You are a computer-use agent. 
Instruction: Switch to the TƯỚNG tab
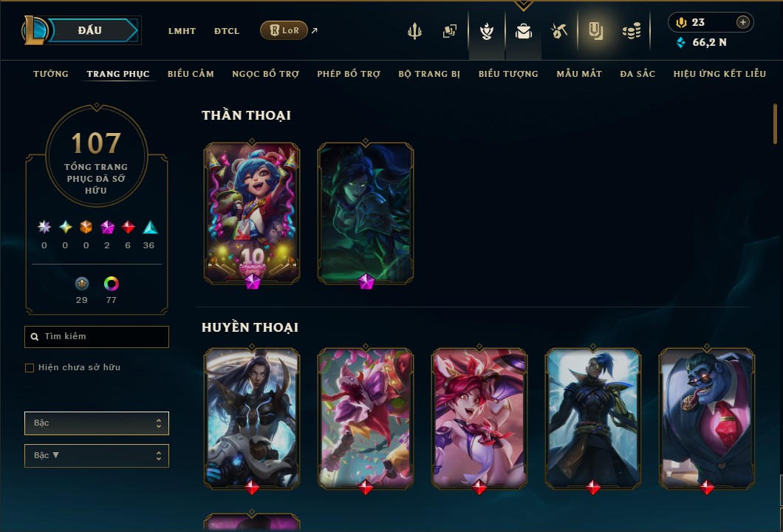tap(51, 74)
